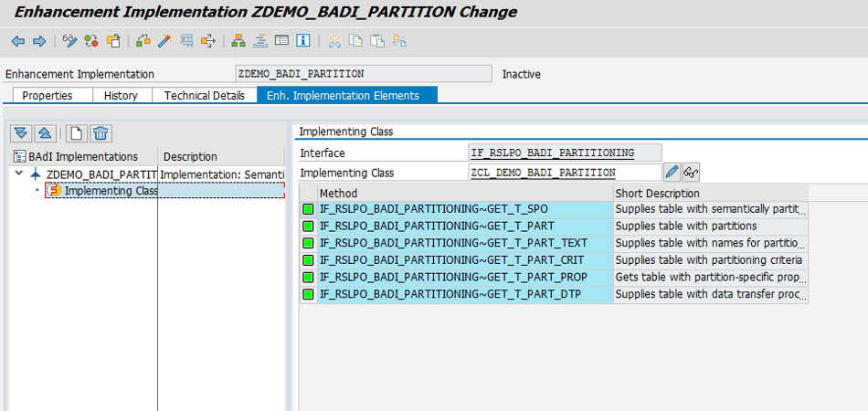Click the Create new page icon
This screenshot has height=411, width=868.
click(79, 133)
